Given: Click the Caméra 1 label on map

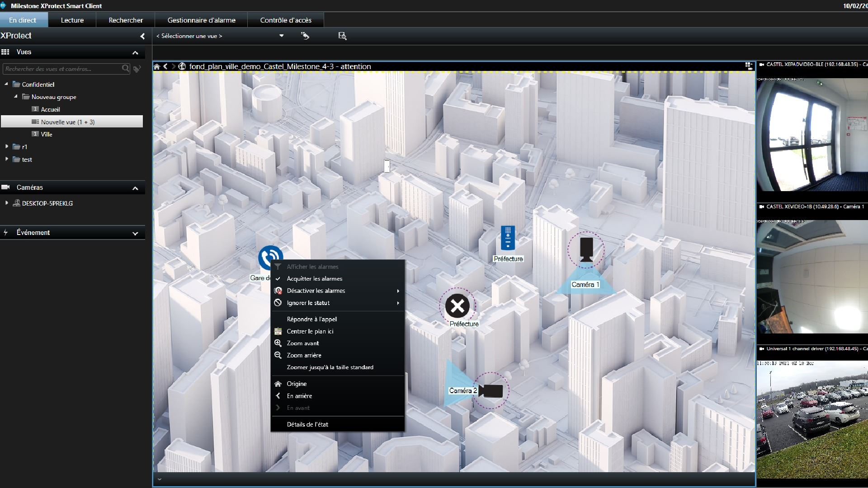Looking at the screenshot, I should 585,285.
